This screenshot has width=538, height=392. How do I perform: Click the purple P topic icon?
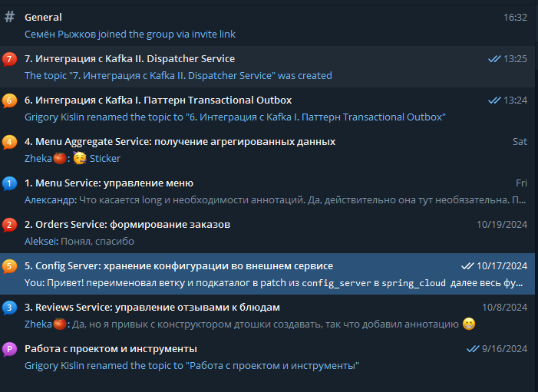coord(9,349)
